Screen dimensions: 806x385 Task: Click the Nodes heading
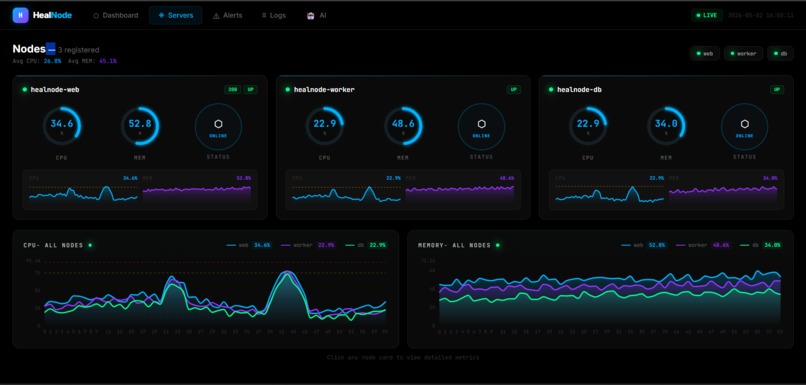29,49
